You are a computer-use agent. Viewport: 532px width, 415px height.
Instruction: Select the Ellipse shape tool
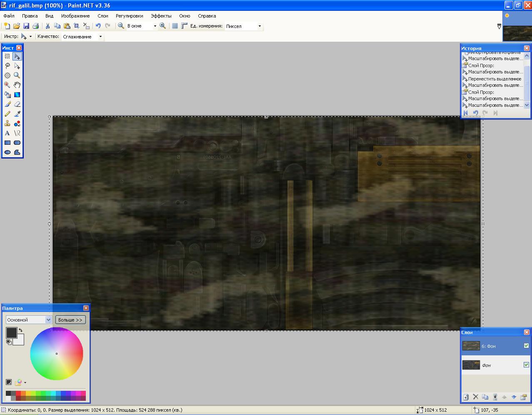click(x=7, y=152)
